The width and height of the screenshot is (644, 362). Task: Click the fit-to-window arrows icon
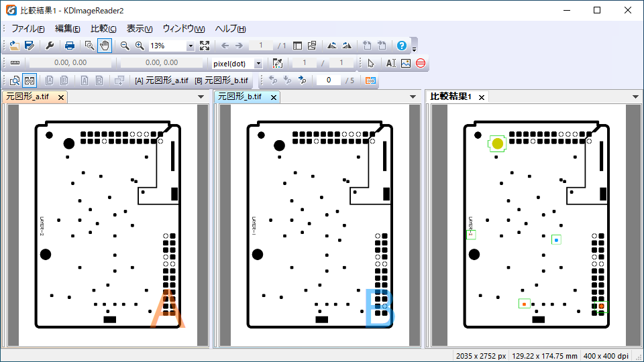[x=205, y=46]
